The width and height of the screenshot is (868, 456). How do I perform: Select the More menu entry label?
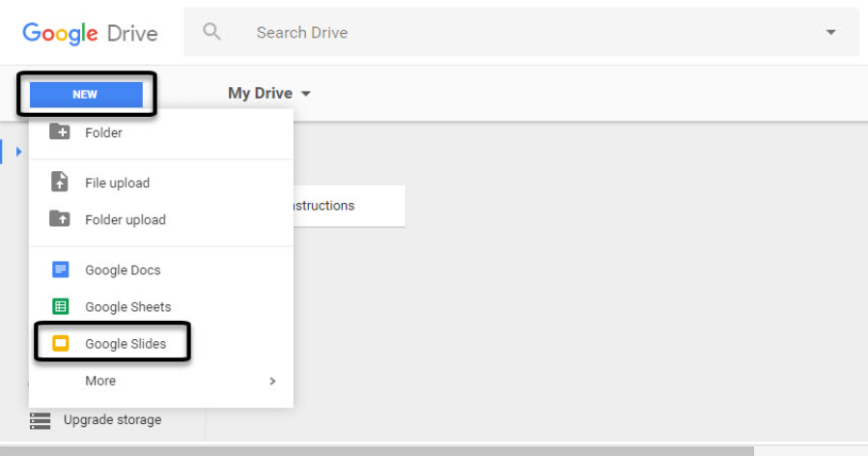100,381
